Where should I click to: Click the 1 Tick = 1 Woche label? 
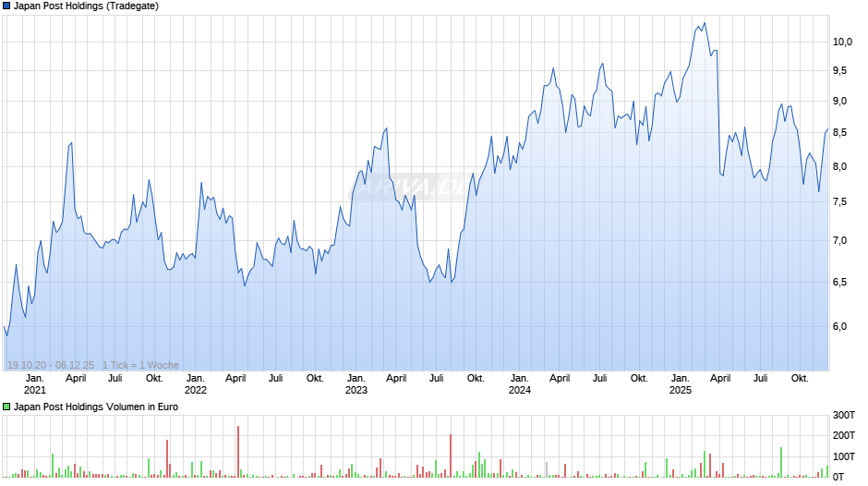pyautogui.click(x=140, y=365)
